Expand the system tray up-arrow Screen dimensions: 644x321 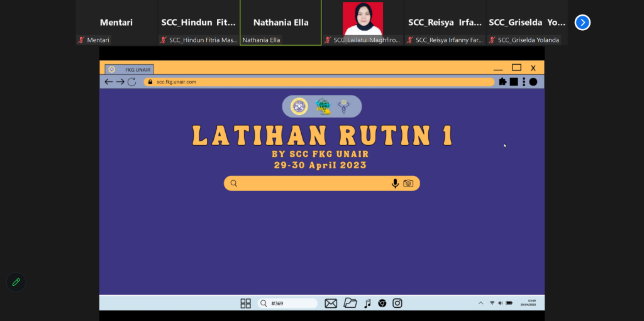click(x=480, y=303)
